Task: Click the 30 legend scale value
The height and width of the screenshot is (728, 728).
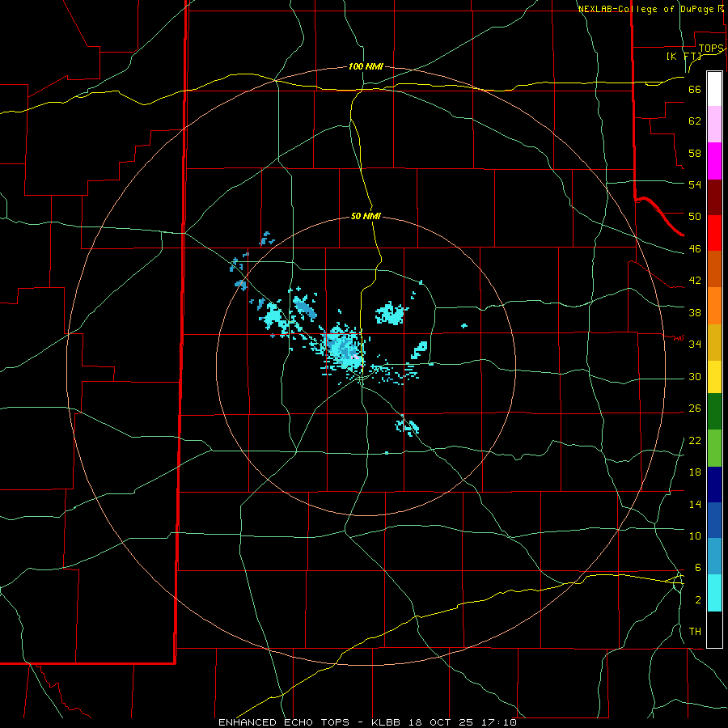Action: (x=695, y=376)
